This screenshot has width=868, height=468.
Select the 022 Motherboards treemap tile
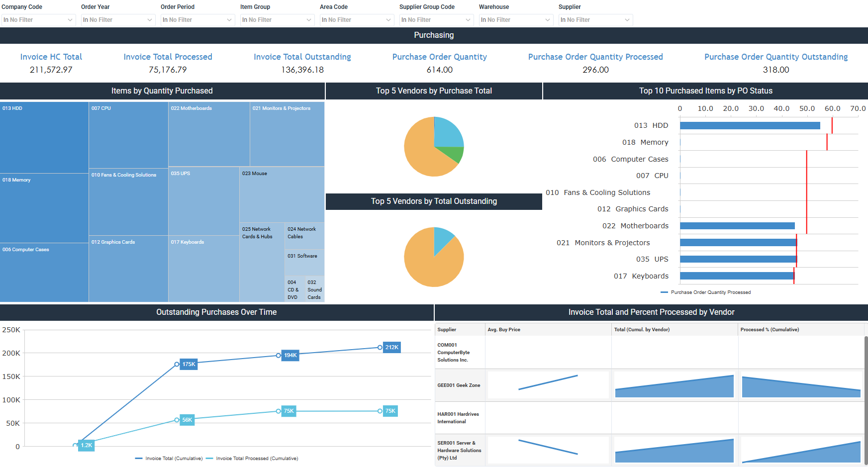click(x=209, y=134)
